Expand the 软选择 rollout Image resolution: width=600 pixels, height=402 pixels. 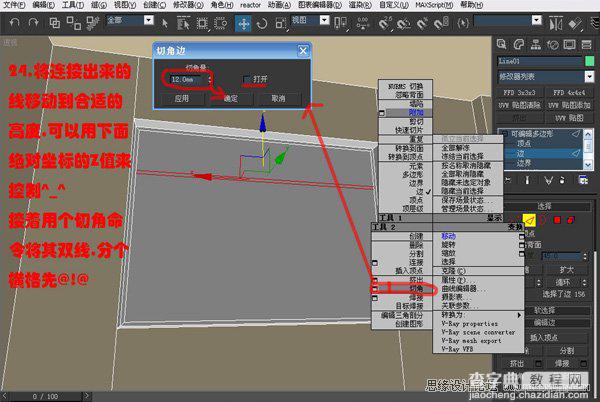point(547,310)
